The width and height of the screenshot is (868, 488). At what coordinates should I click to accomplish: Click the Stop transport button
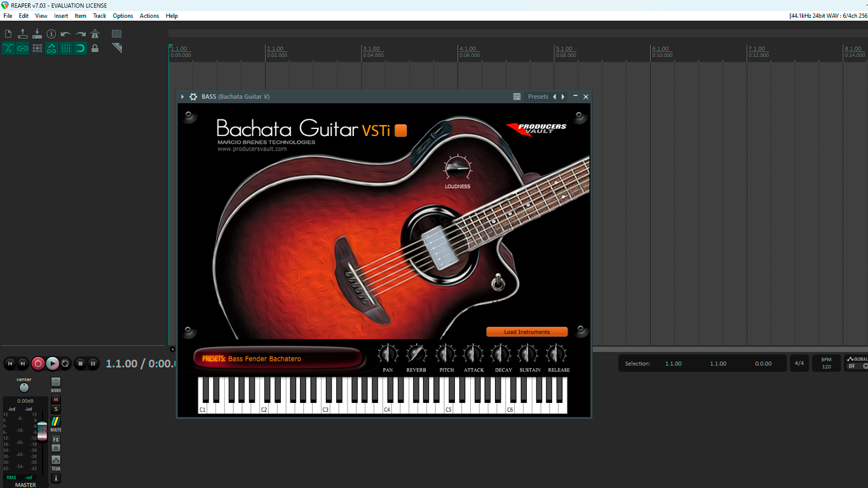pyautogui.click(x=80, y=363)
